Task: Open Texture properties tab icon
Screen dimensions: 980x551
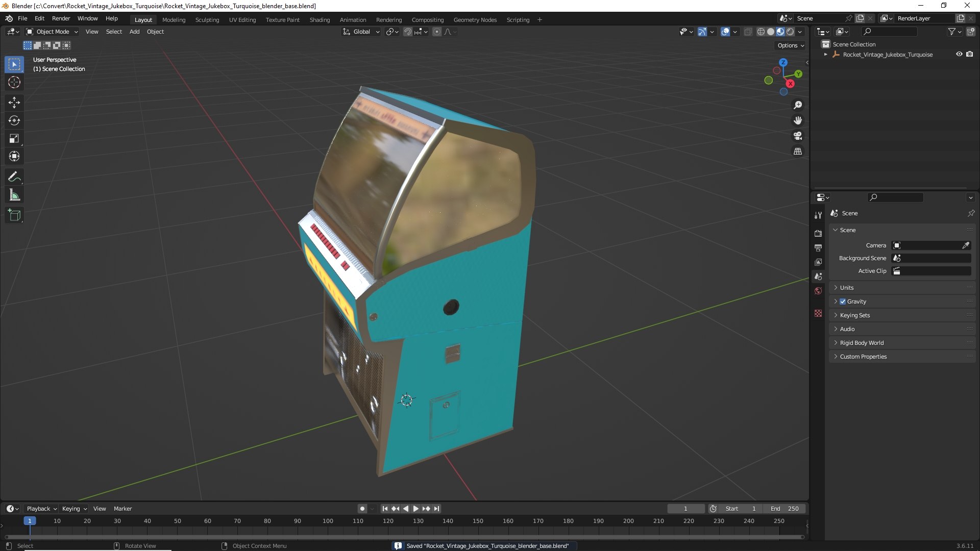Action: (818, 313)
